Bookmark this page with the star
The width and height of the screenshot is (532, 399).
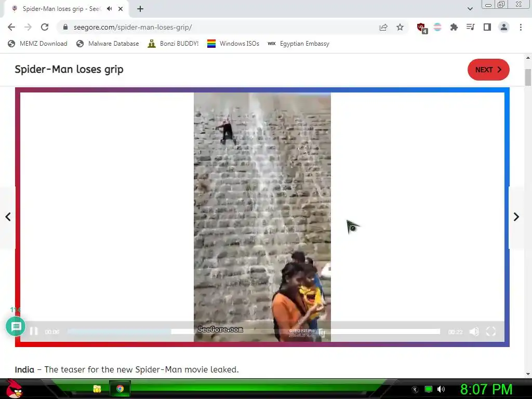pos(400,27)
